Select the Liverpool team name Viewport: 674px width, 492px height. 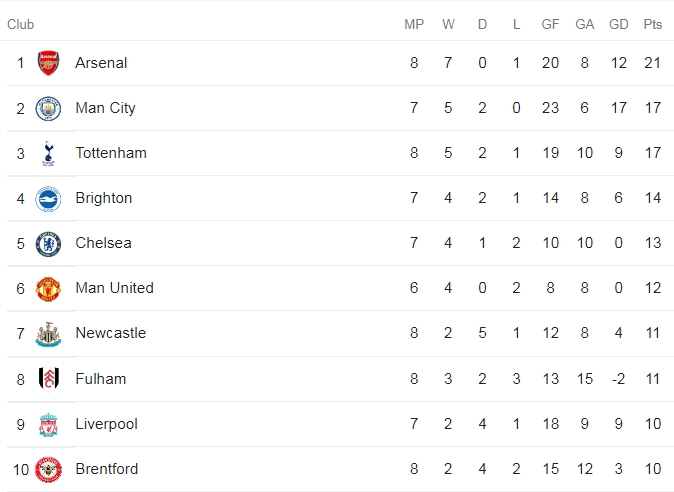(106, 424)
